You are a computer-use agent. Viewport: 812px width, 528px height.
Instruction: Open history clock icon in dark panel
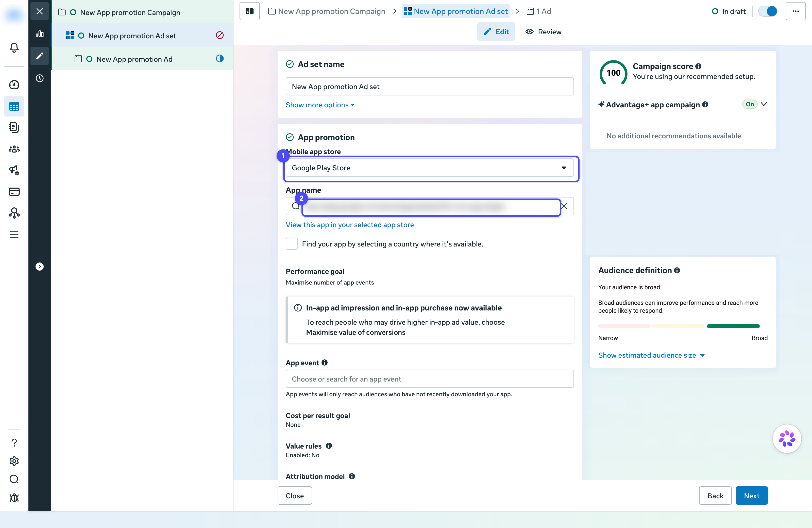[40, 78]
